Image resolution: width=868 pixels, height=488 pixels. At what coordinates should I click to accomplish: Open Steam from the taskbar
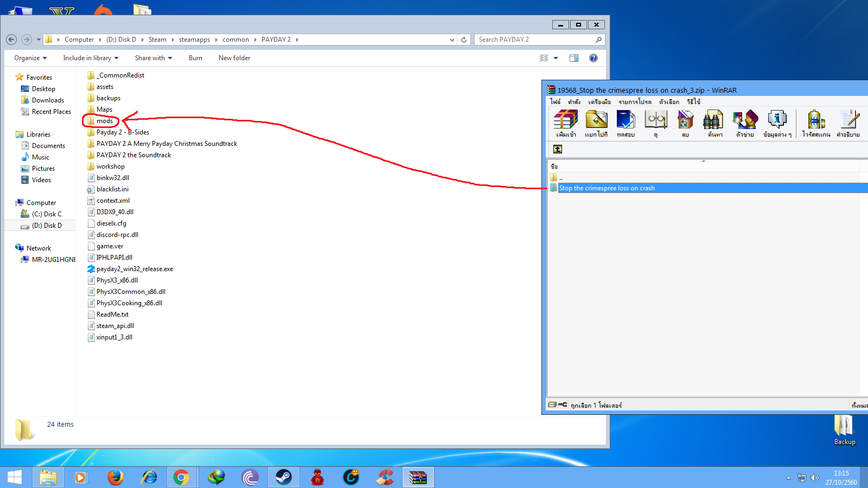(284, 477)
